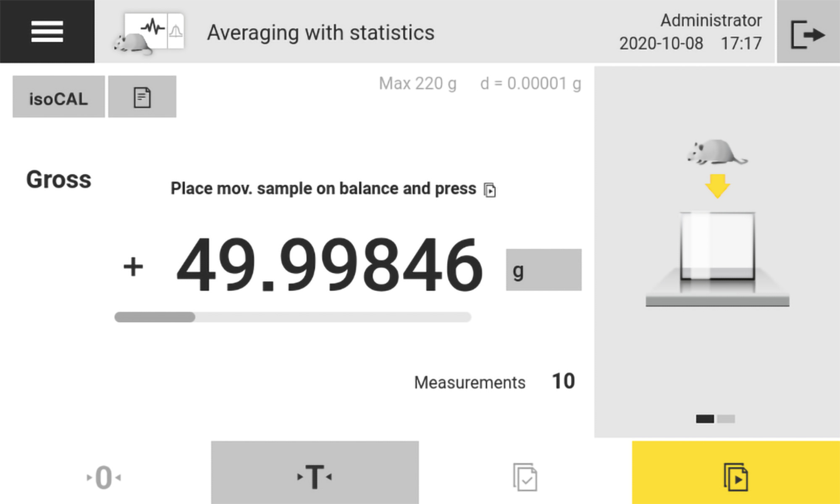Click the confirm measurement checkmark icon
840x504 pixels.
tap(525, 477)
